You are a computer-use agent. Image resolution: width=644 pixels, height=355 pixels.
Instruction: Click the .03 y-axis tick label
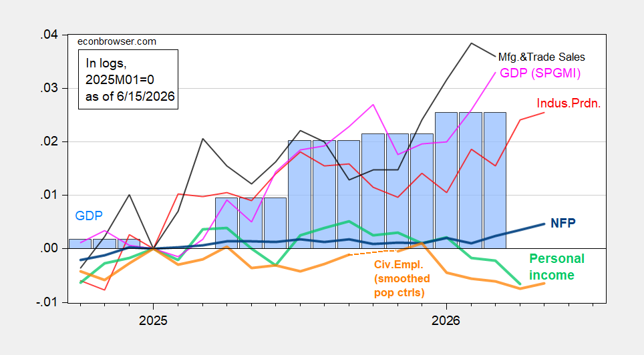pos(49,89)
